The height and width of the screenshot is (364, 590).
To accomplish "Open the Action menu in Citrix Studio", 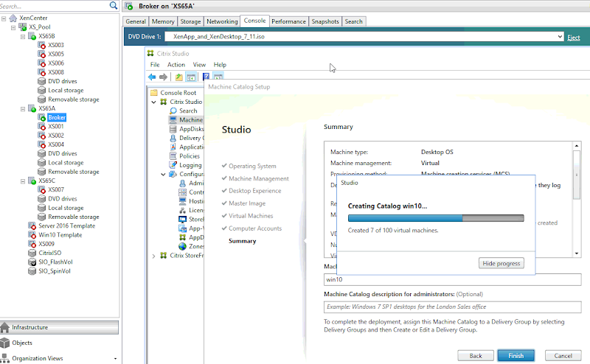I will tap(176, 65).
